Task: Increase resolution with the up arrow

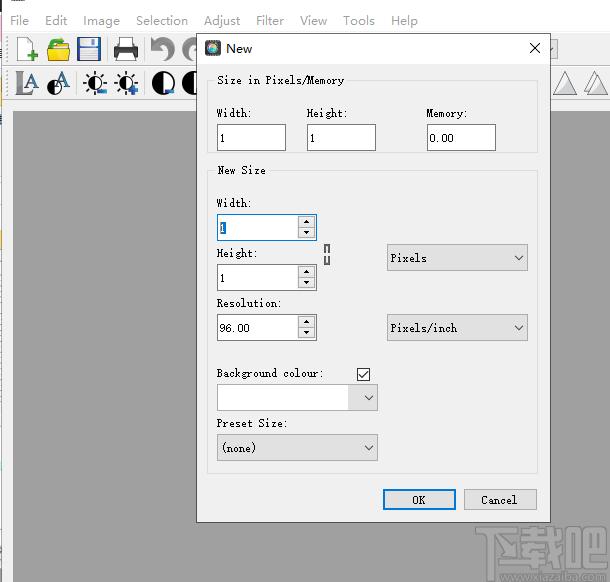Action: point(307,322)
